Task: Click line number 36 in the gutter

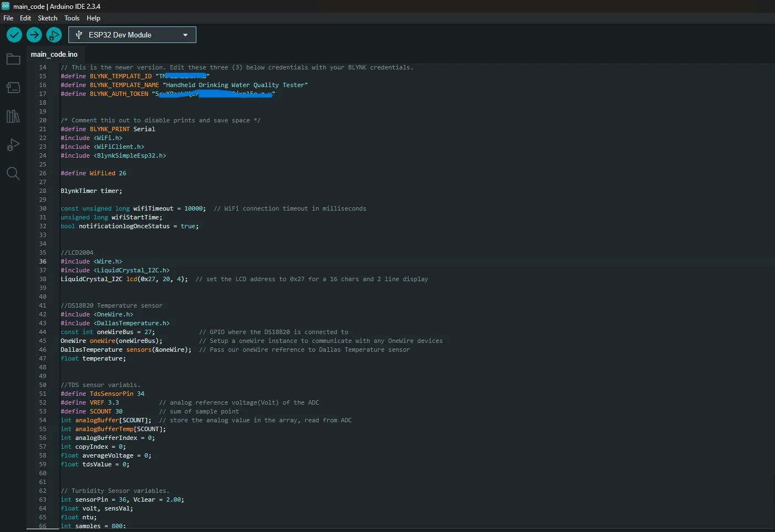Action: (42, 261)
